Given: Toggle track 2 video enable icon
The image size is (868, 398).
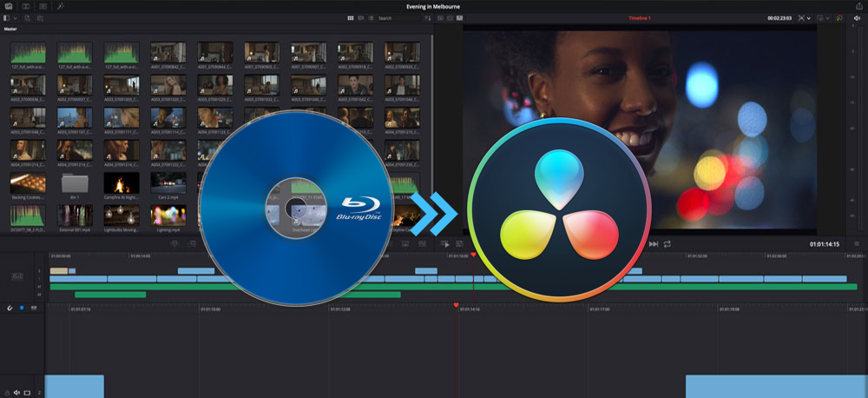Looking at the screenshot, I should point(27,393).
